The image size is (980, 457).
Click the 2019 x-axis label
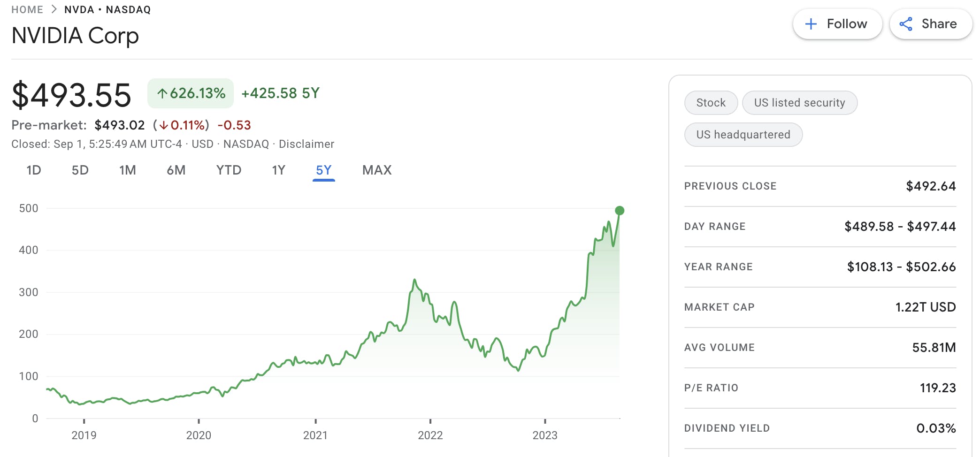pyautogui.click(x=84, y=435)
